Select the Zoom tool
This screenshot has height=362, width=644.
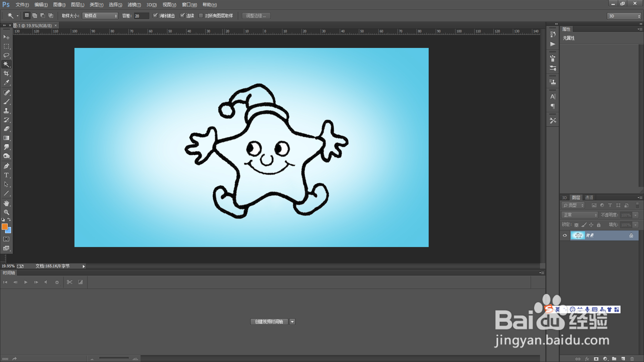(6, 213)
